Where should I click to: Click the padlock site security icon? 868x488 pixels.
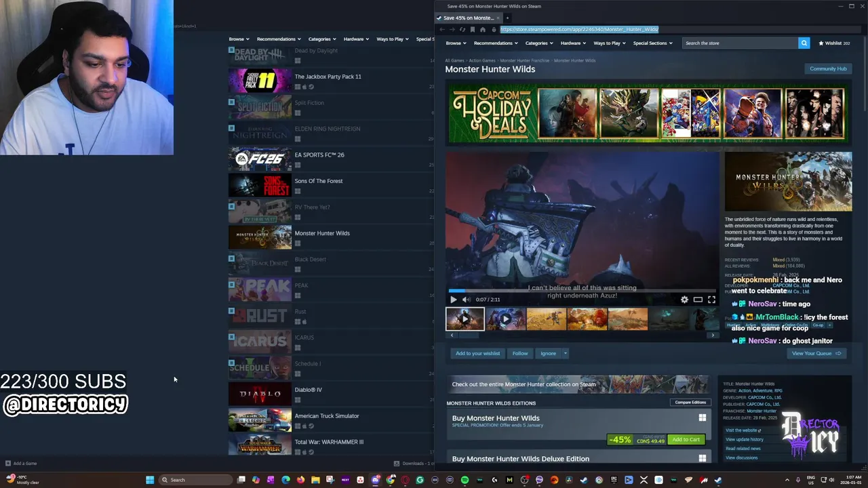pos(494,29)
